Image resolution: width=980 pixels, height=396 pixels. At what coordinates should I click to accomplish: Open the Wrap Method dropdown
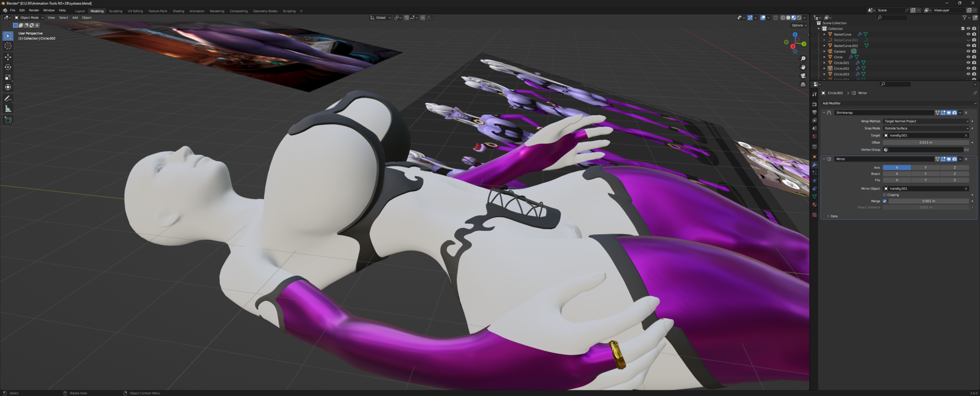coord(926,121)
